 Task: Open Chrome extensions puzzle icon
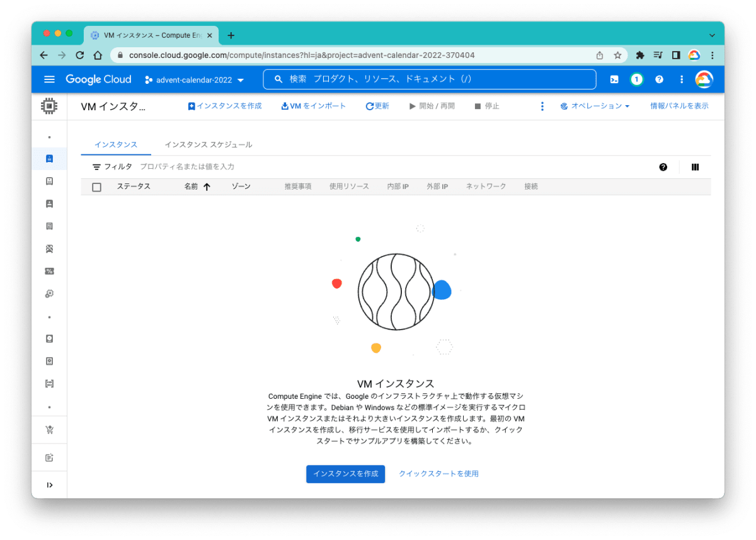[x=640, y=55]
